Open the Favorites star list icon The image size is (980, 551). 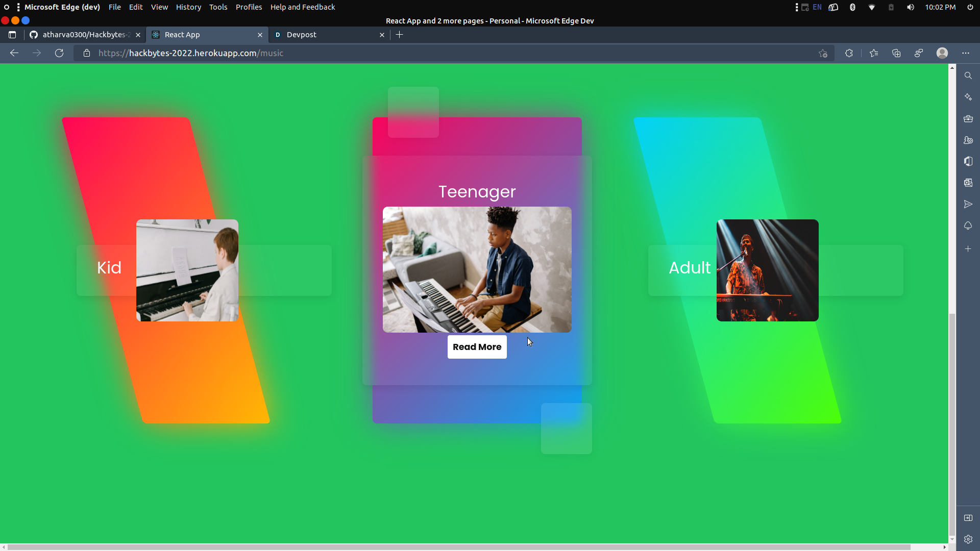click(874, 53)
